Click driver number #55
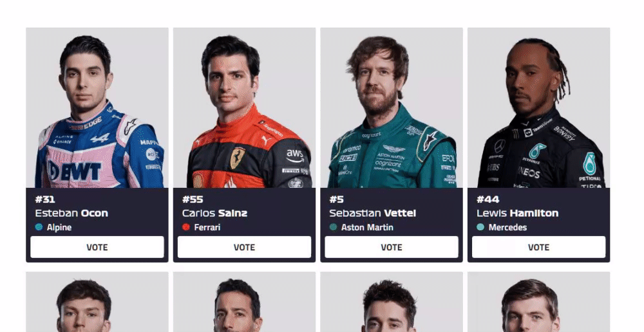The image size is (644, 332). click(x=193, y=199)
